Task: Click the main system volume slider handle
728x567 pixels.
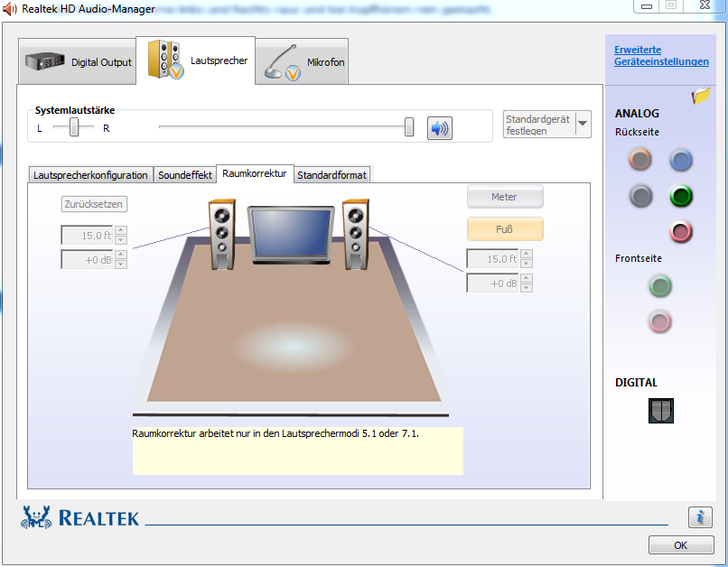Action: point(409,126)
